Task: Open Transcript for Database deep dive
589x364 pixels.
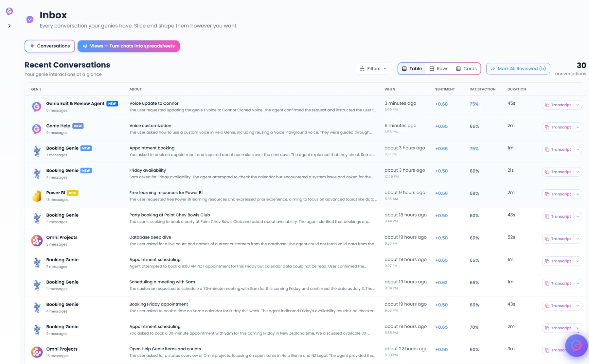Action: coord(558,239)
